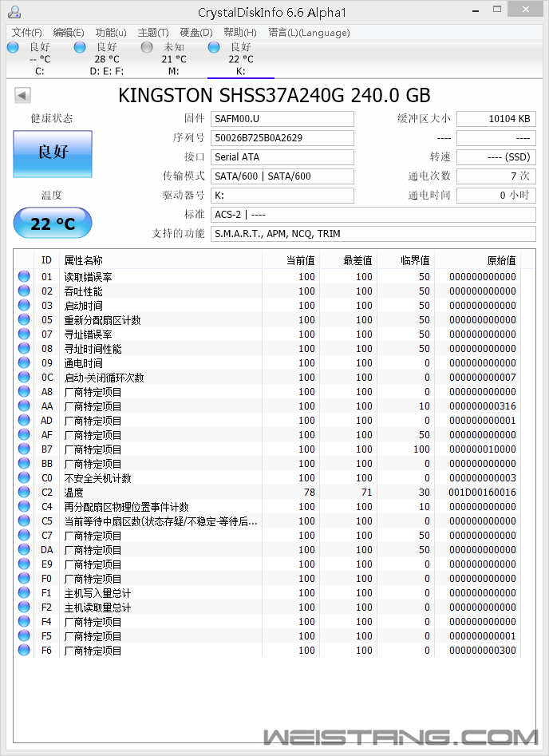
Task: Click the 22 °C temperature indicator
Action: (x=53, y=224)
